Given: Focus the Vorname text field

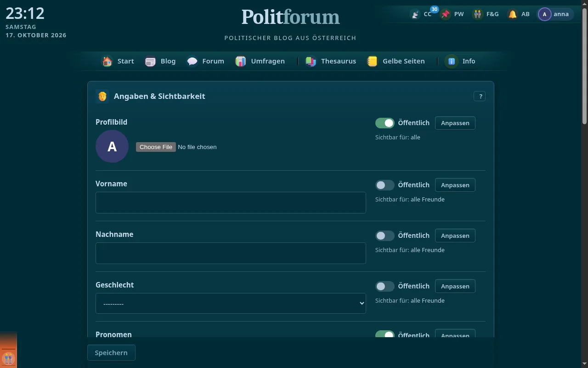Looking at the screenshot, I should pos(231,202).
